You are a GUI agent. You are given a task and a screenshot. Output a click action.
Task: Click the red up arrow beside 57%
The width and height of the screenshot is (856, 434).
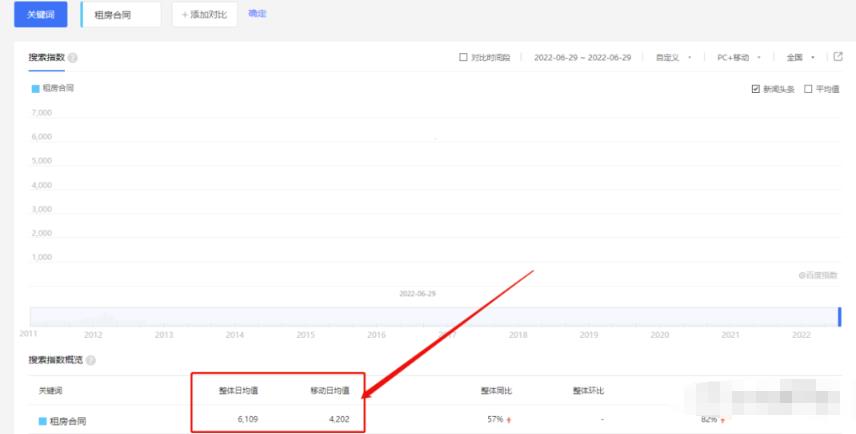(510, 420)
